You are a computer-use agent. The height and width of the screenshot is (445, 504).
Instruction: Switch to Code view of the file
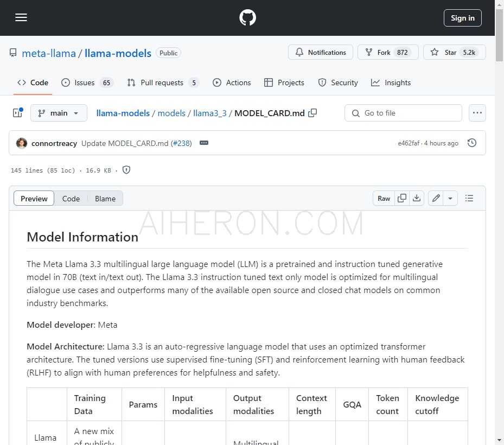pos(71,199)
